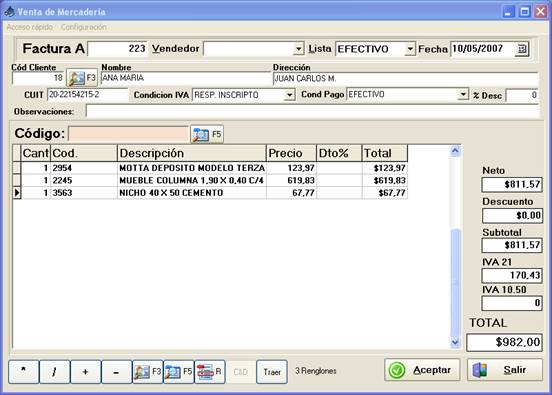Click the total cell $67,77
Viewport: 552px width, 395px height.
(x=385, y=193)
